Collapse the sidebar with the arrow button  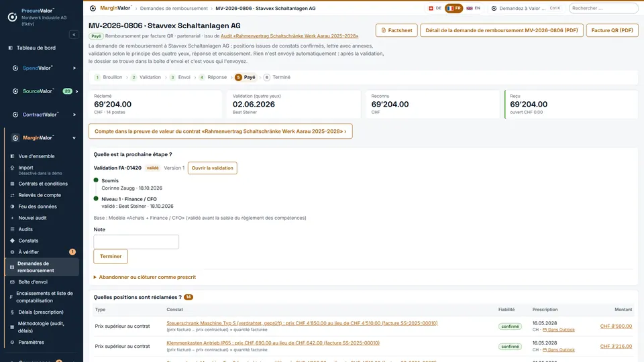click(74, 35)
